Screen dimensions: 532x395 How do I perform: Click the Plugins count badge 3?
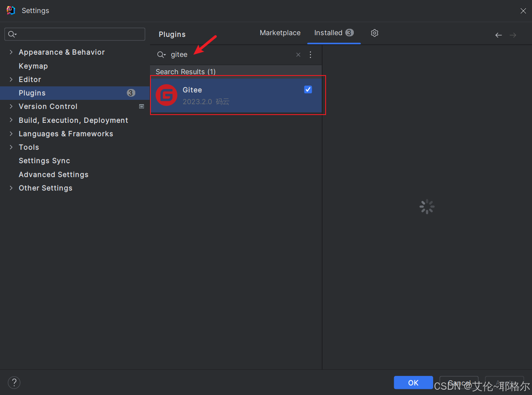click(131, 93)
